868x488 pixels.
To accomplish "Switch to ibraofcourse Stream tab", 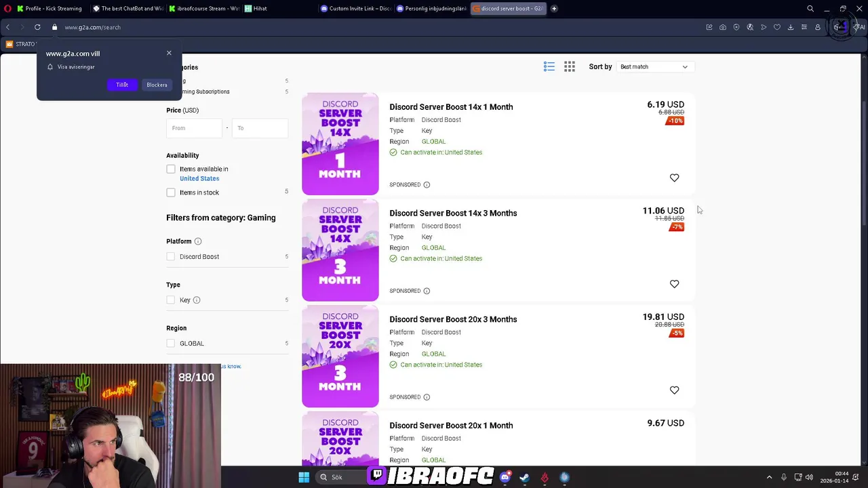I will [204, 9].
